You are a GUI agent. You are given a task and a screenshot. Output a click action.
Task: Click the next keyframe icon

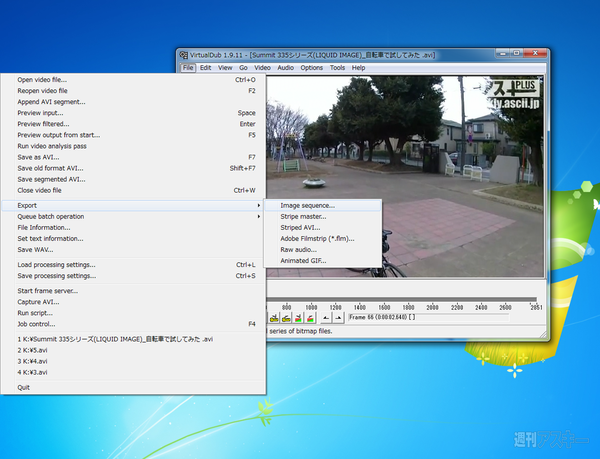tap(285, 317)
